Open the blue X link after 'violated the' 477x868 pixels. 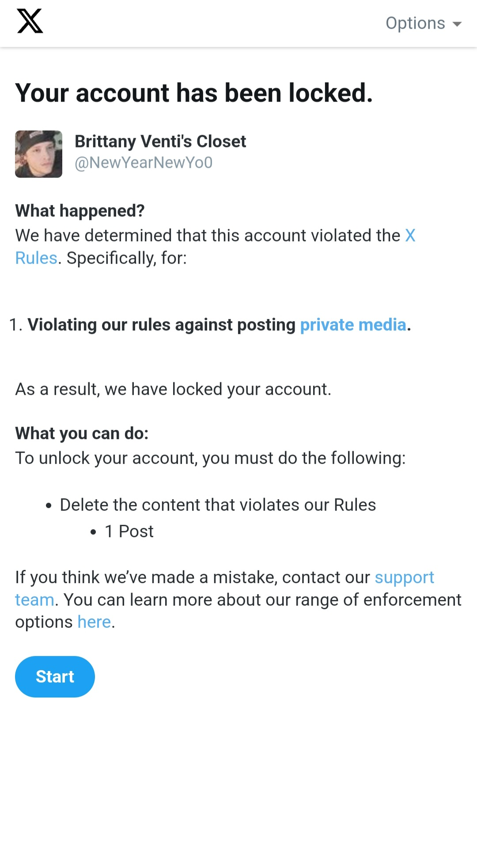(x=410, y=235)
